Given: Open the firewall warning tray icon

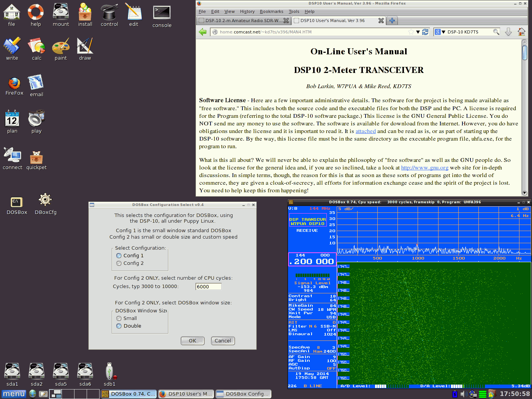Looking at the screenshot, I should point(492,394).
